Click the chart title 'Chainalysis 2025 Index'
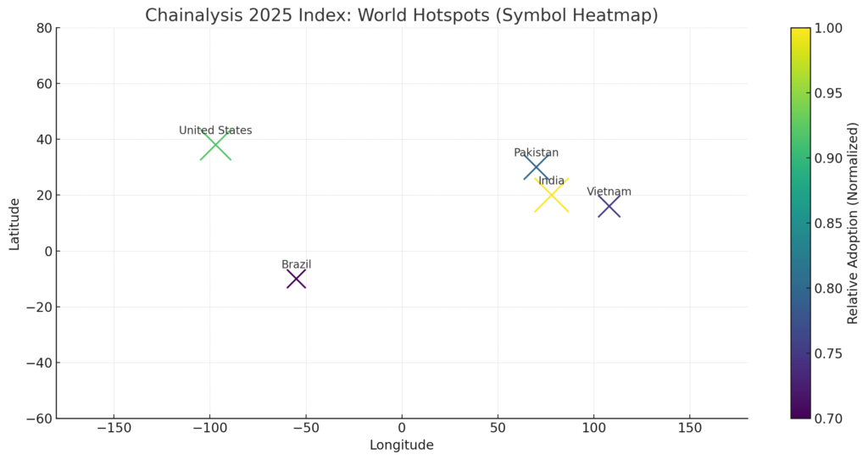Image resolution: width=868 pixels, height=460 pixels. click(401, 15)
